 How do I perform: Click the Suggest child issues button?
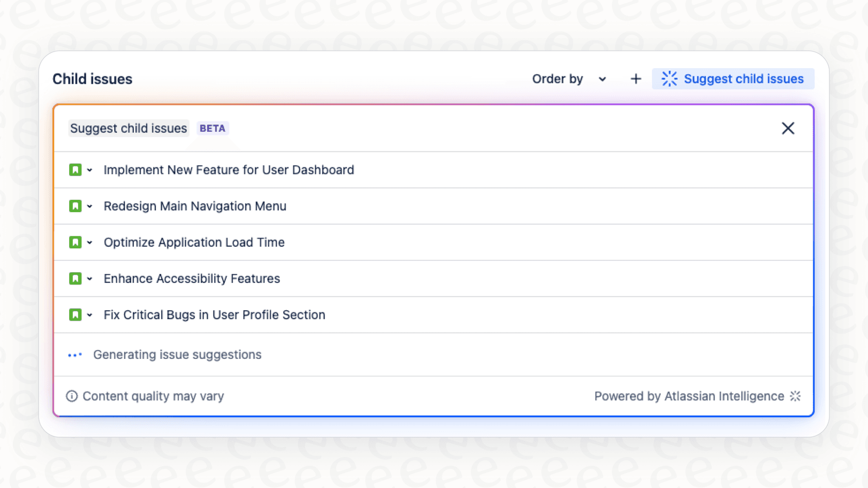point(733,78)
